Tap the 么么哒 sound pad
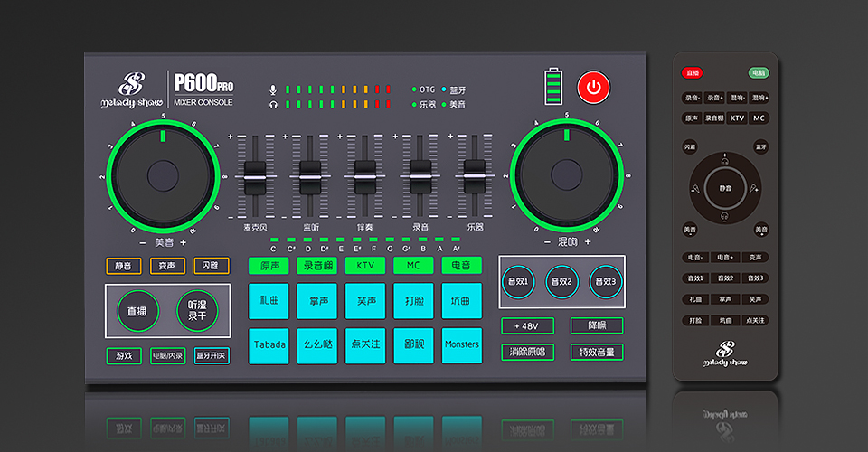Viewport: 868px width, 452px height. click(317, 345)
